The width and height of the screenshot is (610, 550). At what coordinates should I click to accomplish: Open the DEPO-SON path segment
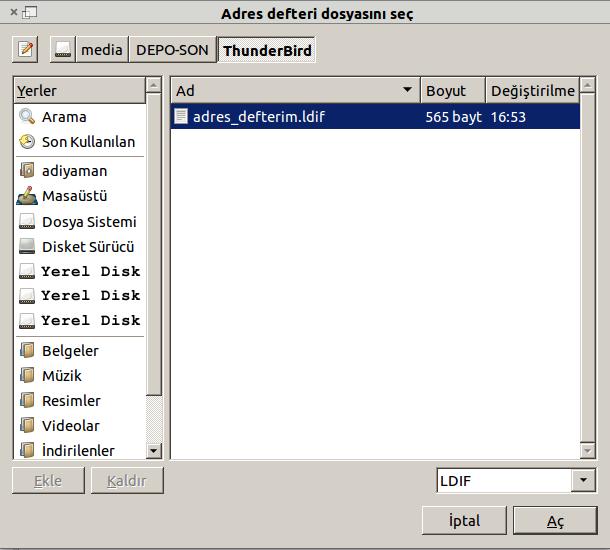point(172,49)
